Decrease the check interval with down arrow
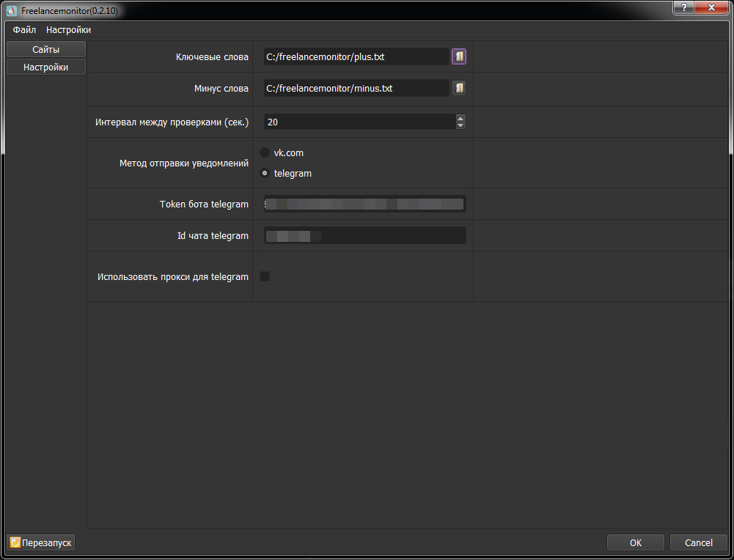 (460, 125)
